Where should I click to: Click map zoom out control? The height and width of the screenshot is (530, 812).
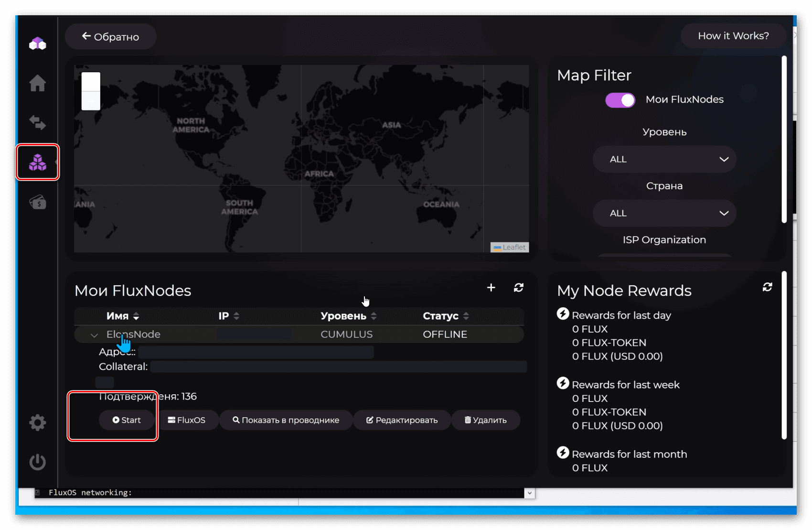point(91,101)
